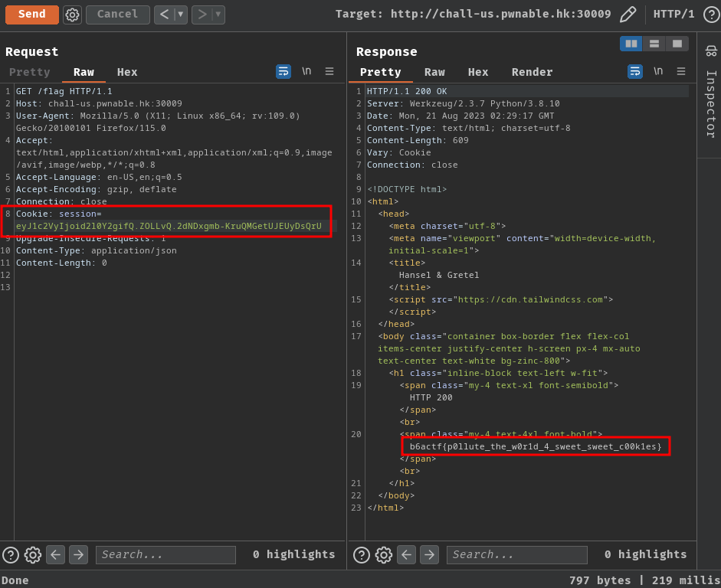This screenshot has height=588, width=721.
Task: Edit target with the pencil icon
Action: (628, 15)
